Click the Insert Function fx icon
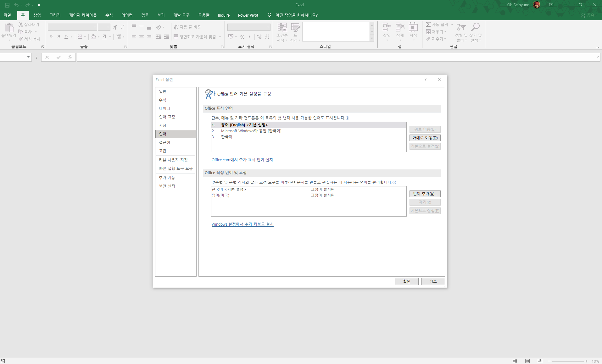This screenshot has width=602, height=364. coord(70,57)
